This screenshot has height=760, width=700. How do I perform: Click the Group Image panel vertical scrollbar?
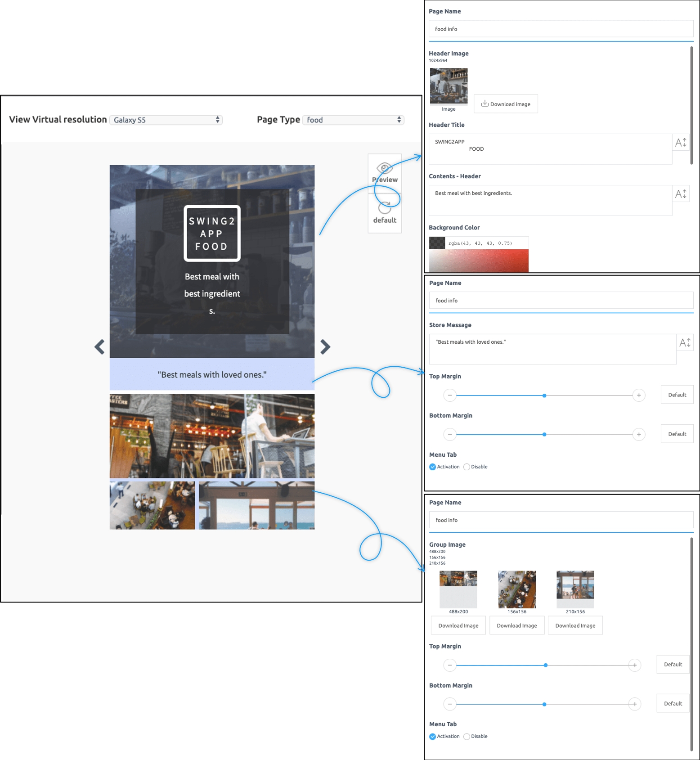coord(691,644)
